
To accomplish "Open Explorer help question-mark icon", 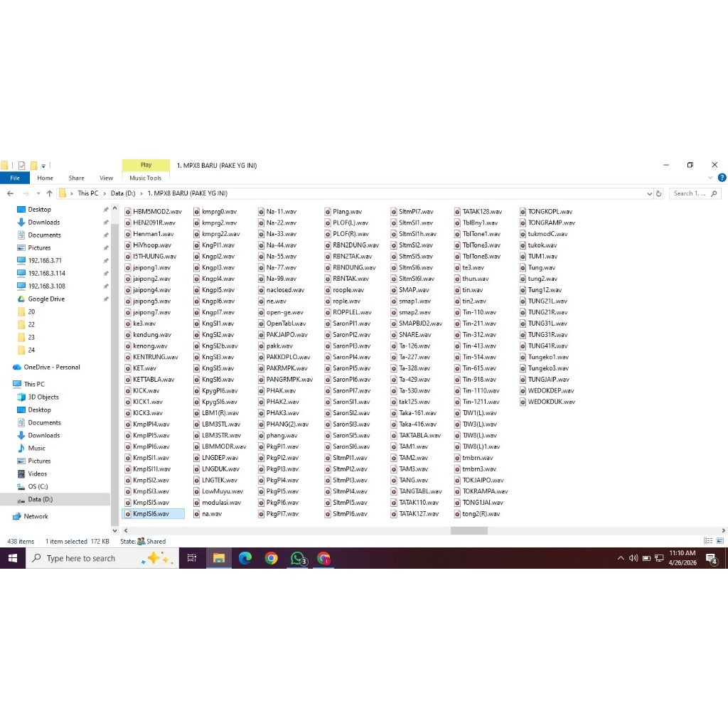I will pyautogui.click(x=722, y=177).
